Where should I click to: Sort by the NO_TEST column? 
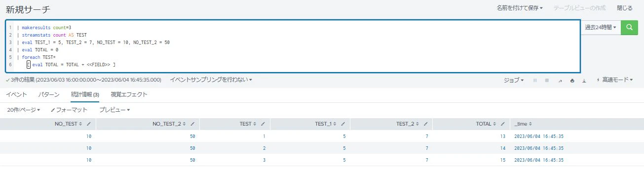pyautogui.click(x=69, y=124)
